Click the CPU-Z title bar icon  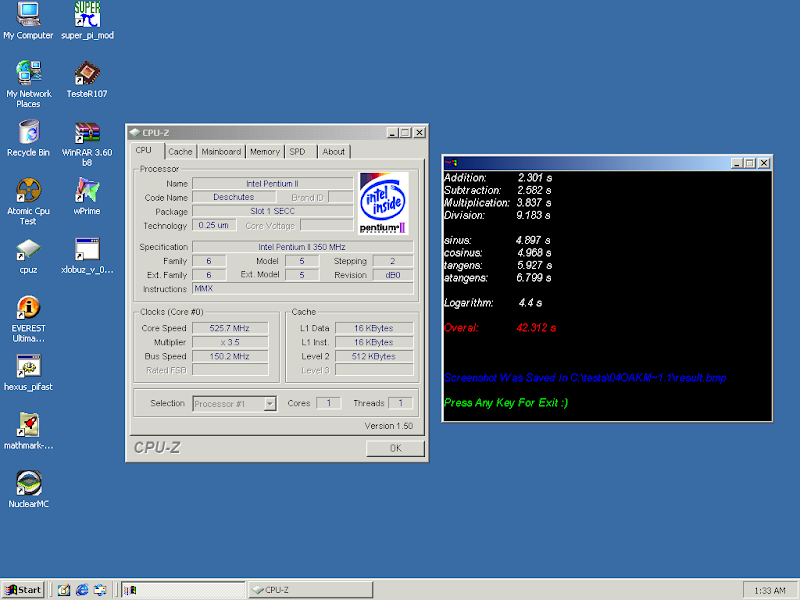pyautogui.click(x=135, y=133)
